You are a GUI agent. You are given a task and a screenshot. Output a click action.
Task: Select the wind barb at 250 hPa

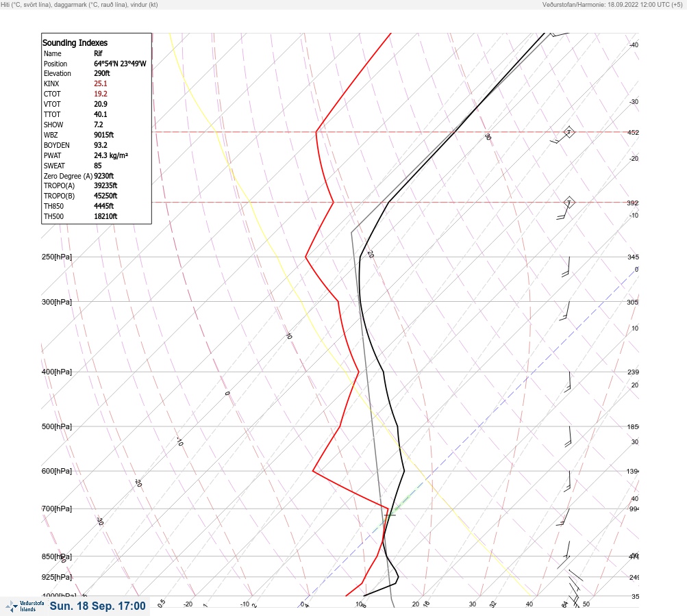566,267
